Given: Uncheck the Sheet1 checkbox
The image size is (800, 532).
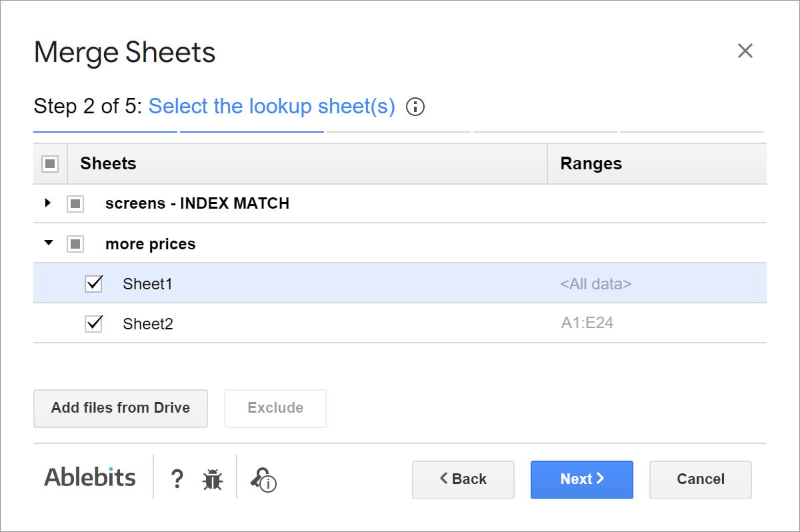Looking at the screenshot, I should (93, 283).
